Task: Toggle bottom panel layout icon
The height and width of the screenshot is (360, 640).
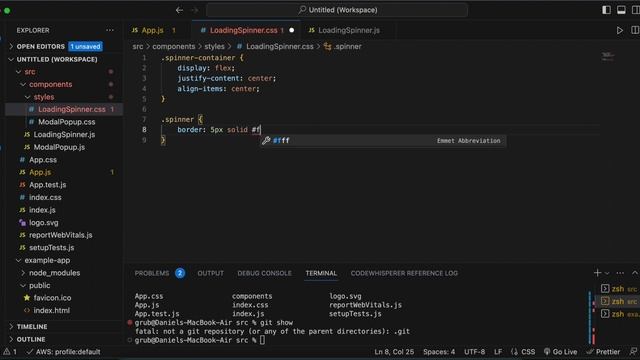Action: point(621,10)
